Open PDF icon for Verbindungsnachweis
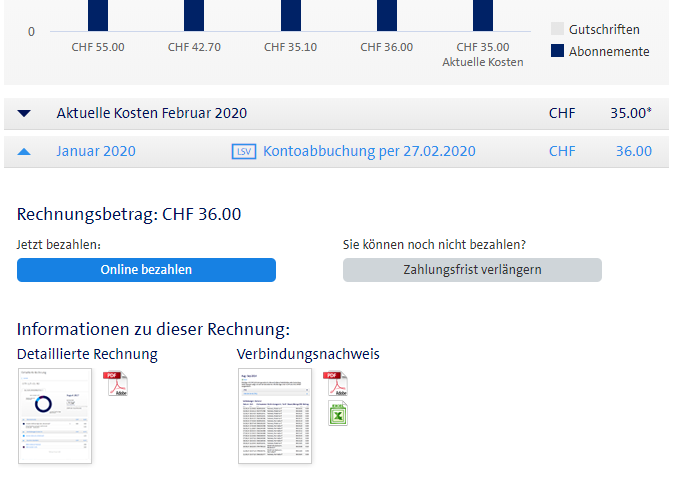Viewport: 674px width, 479px height. pos(335,383)
